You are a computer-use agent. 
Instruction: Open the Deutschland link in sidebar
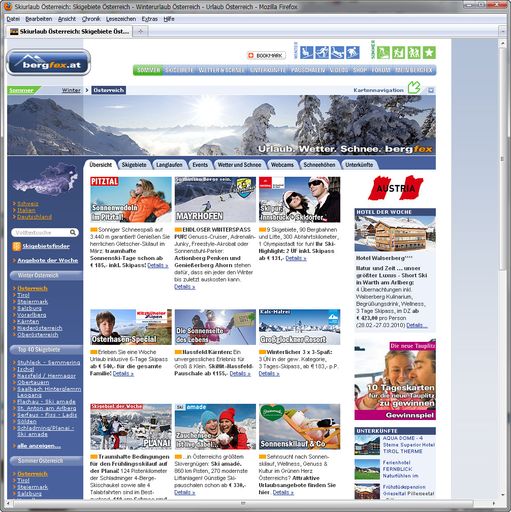[34, 217]
